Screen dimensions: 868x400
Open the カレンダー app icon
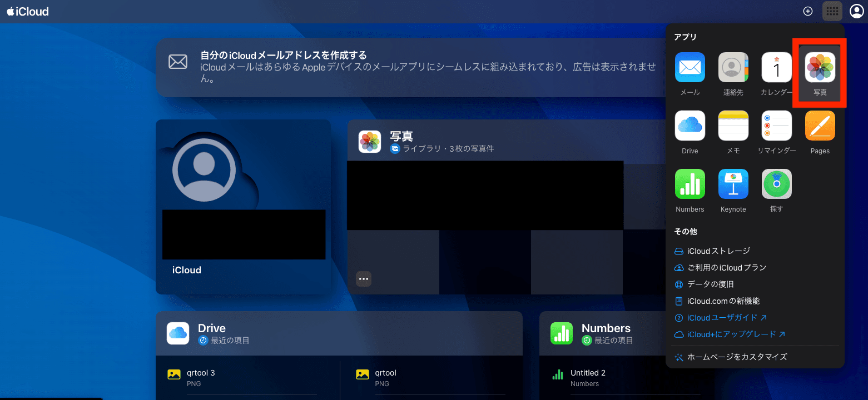click(776, 67)
